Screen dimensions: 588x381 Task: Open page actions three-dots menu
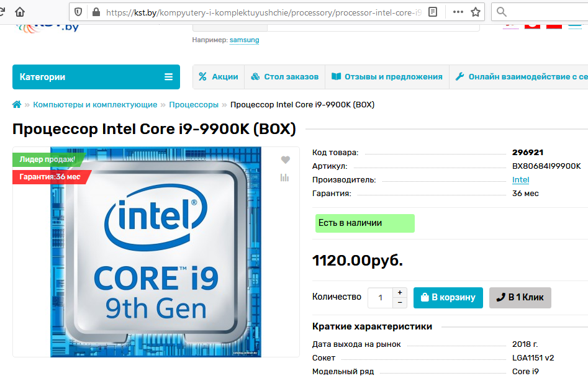pyautogui.click(x=458, y=12)
